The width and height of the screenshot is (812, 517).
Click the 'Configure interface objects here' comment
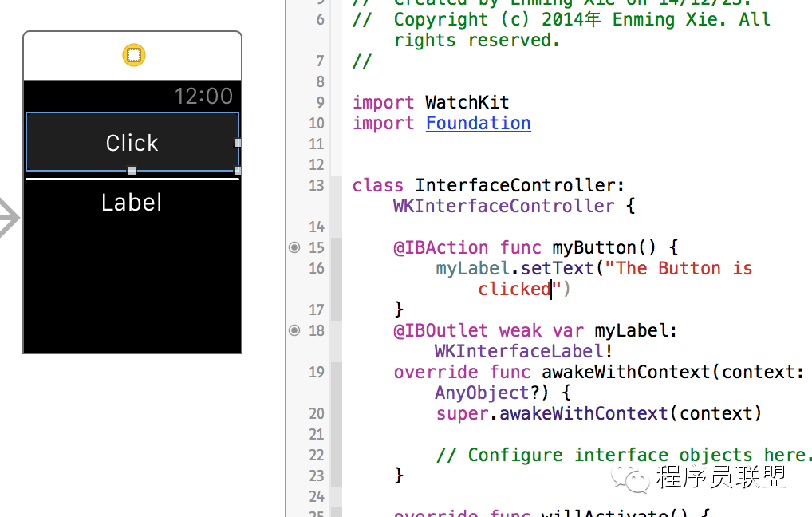click(622, 455)
